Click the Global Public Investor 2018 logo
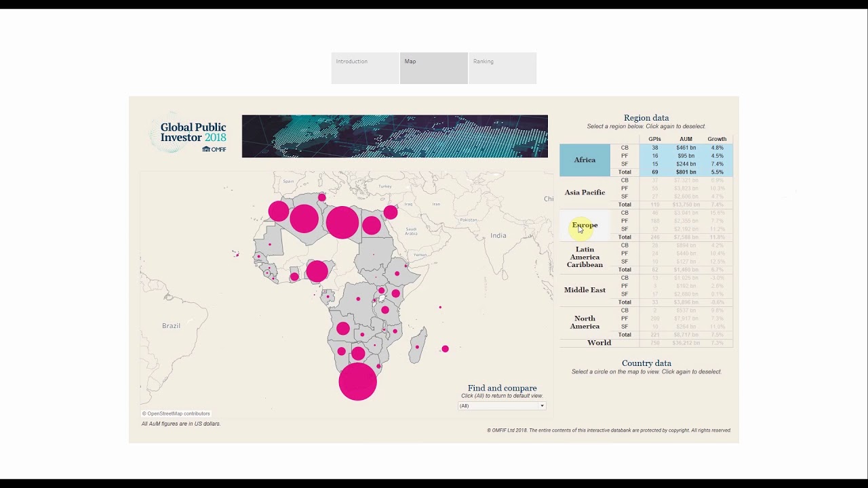 pyautogui.click(x=189, y=134)
